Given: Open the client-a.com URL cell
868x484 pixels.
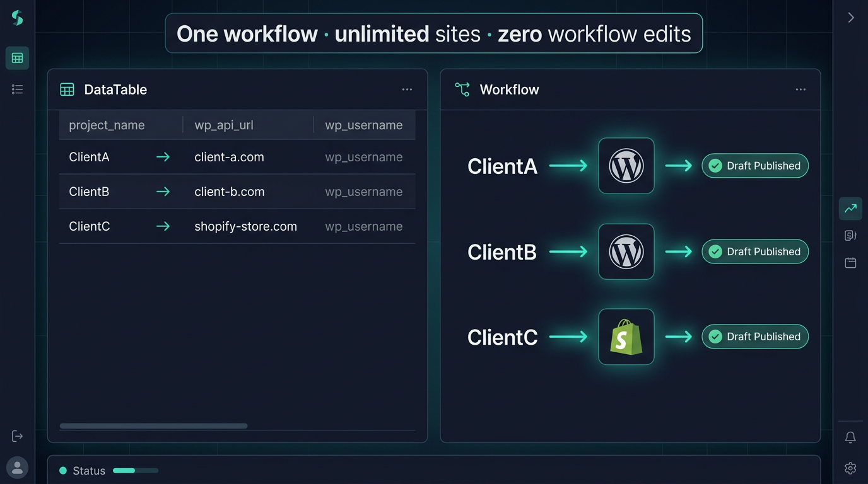Looking at the screenshot, I should click(229, 157).
